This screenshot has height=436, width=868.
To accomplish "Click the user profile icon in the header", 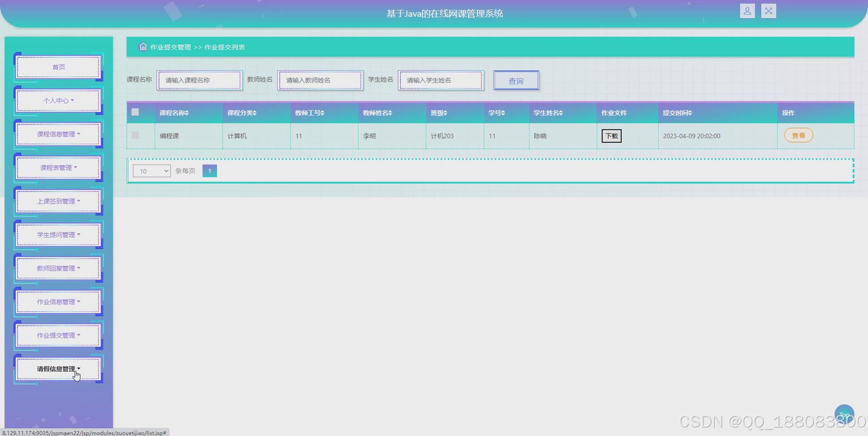I will point(747,10).
